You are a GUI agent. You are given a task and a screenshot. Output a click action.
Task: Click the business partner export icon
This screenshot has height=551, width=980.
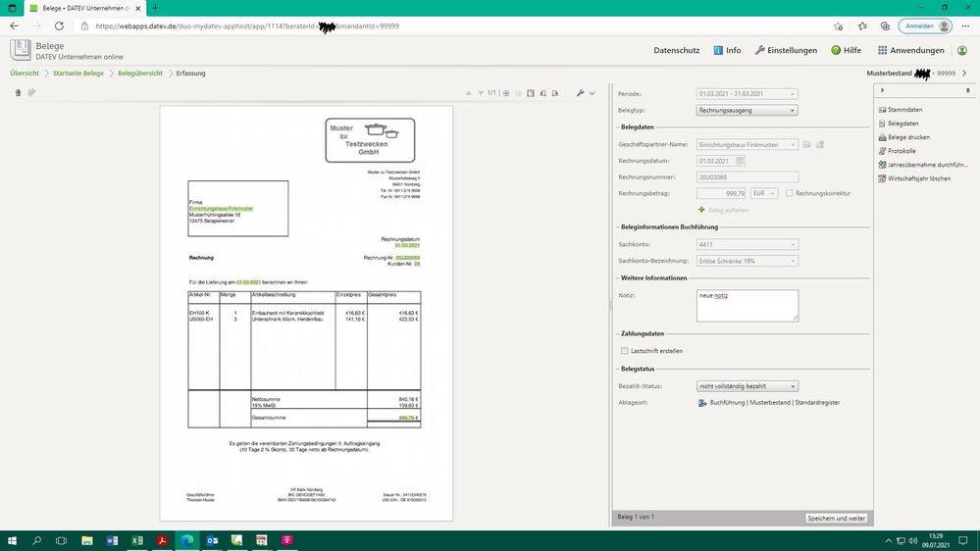[x=820, y=144]
